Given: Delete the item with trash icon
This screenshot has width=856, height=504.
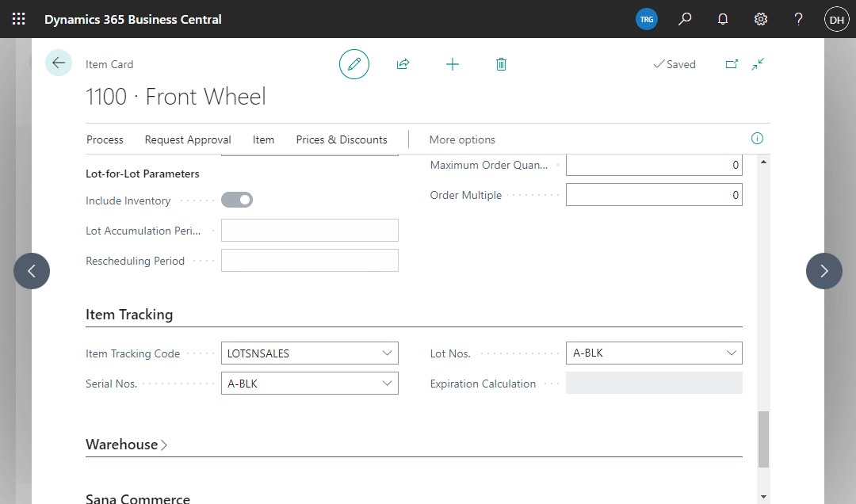Looking at the screenshot, I should tap(501, 64).
